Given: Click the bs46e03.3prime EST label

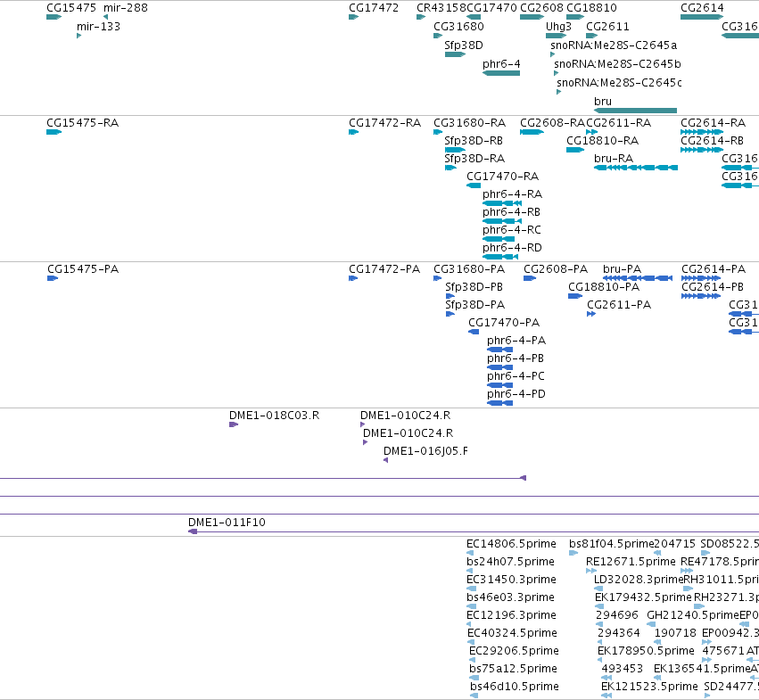Looking at the screenshot, I should pyautogui.click(x=510, y=597).
